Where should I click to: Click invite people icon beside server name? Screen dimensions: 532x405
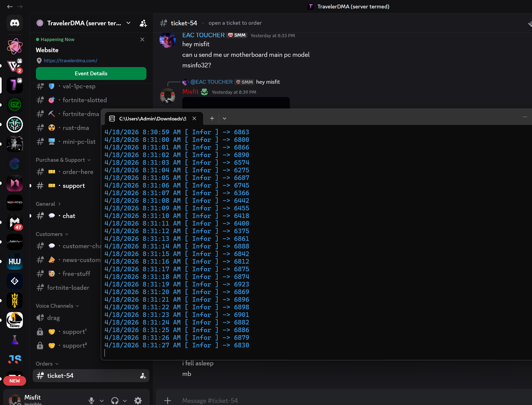coord(143,23)
